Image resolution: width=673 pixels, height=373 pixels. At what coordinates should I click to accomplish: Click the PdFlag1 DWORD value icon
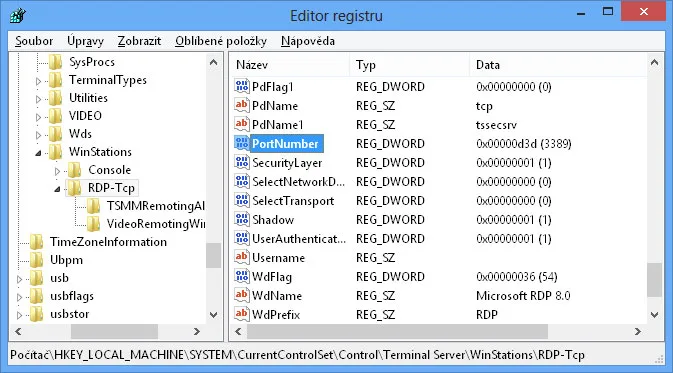(242, 86)
